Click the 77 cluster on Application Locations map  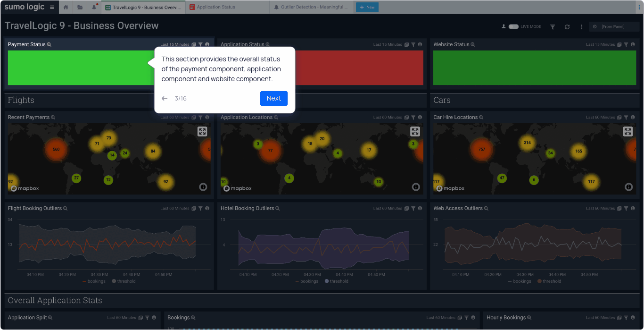click(x=270, y=151)
